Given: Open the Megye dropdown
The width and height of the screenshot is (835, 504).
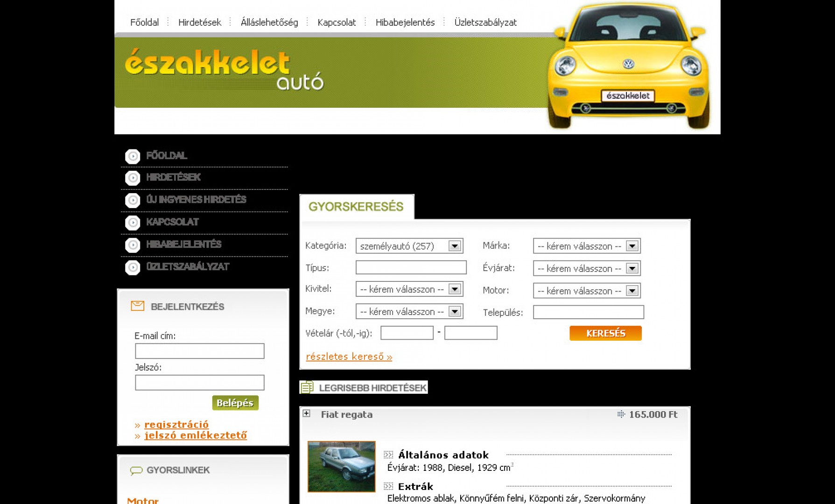Looking at the screenshot, I should (x=409, y=311).
